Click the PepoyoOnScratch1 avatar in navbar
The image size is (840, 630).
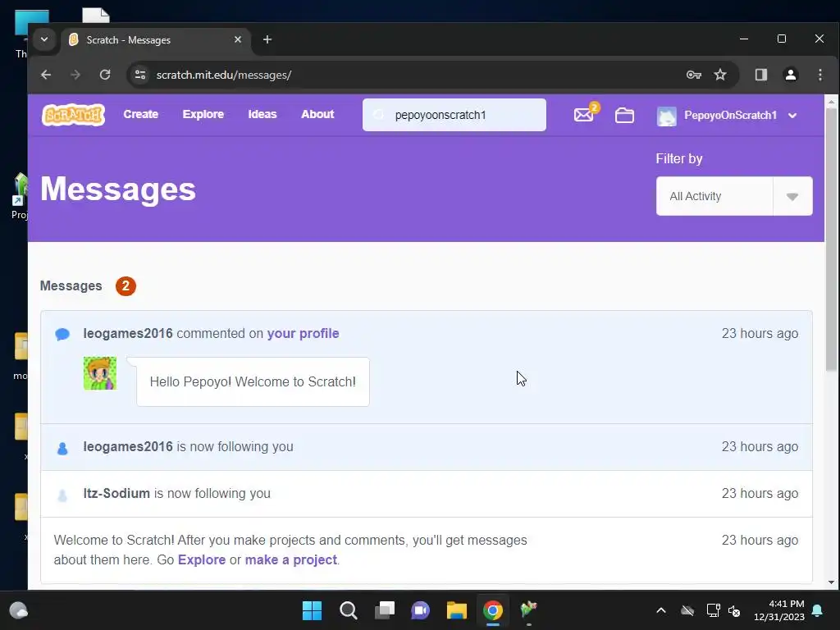(x=666, y=116)
